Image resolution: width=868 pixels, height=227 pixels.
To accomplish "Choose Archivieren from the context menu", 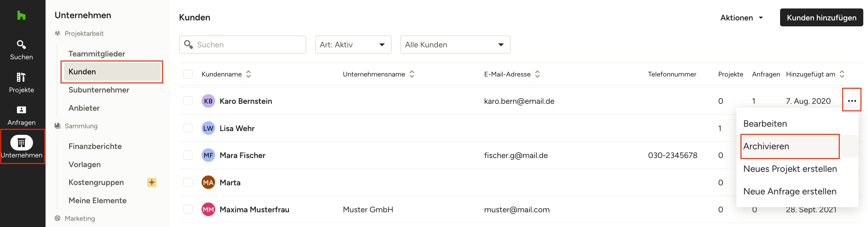I will tap(766, 146).
